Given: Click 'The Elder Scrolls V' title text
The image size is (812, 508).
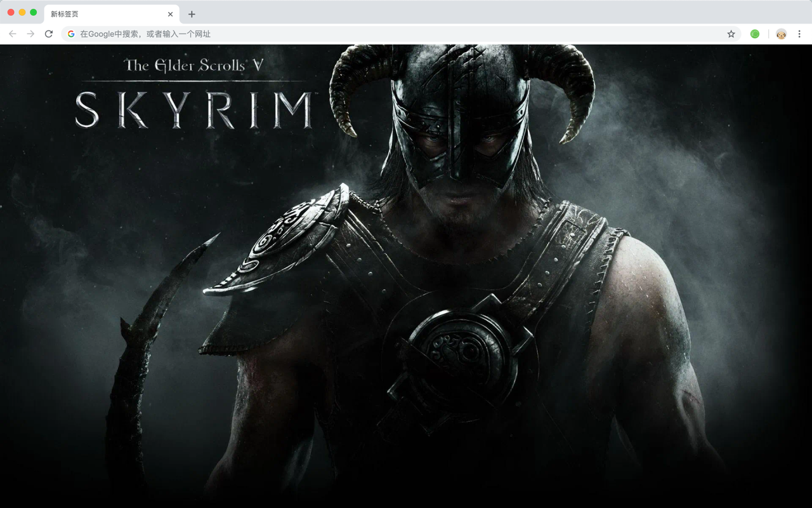Looking at the screenshot, I should click(x=193, y=65).
